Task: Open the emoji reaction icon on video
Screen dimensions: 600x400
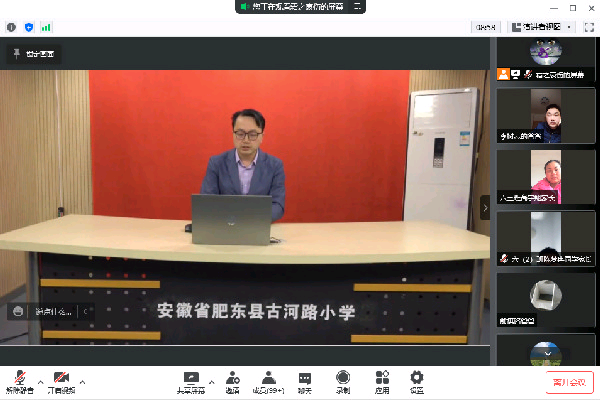Action: pos(18,311)
